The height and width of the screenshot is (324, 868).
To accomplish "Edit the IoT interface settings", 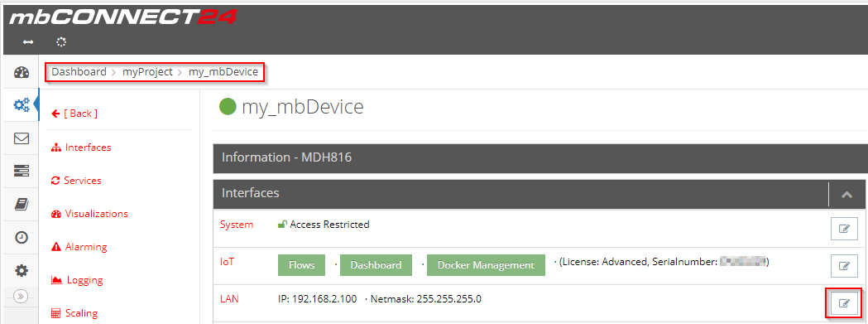I will [x=844, y=266].
